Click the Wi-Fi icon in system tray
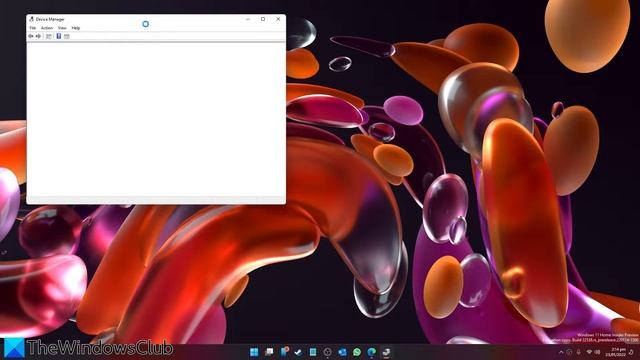This screenshot has height=360, width=640. [589, 351]
